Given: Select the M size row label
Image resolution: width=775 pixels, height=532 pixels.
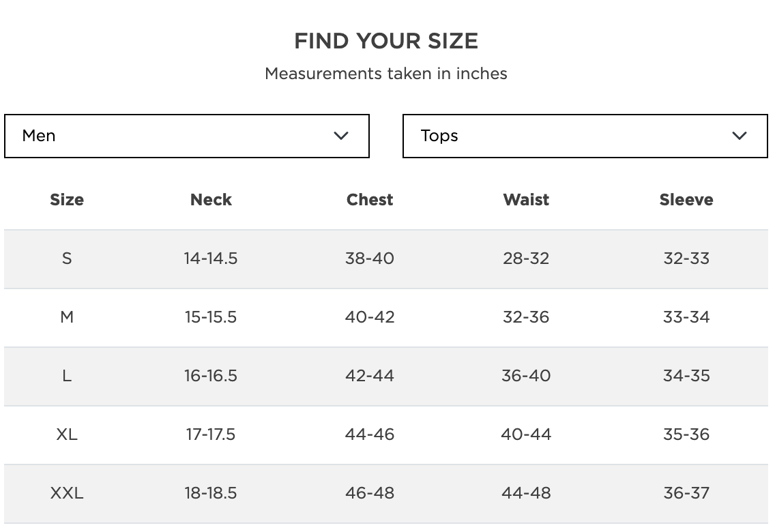Looking at the screenshot, I should pos(67,317).
